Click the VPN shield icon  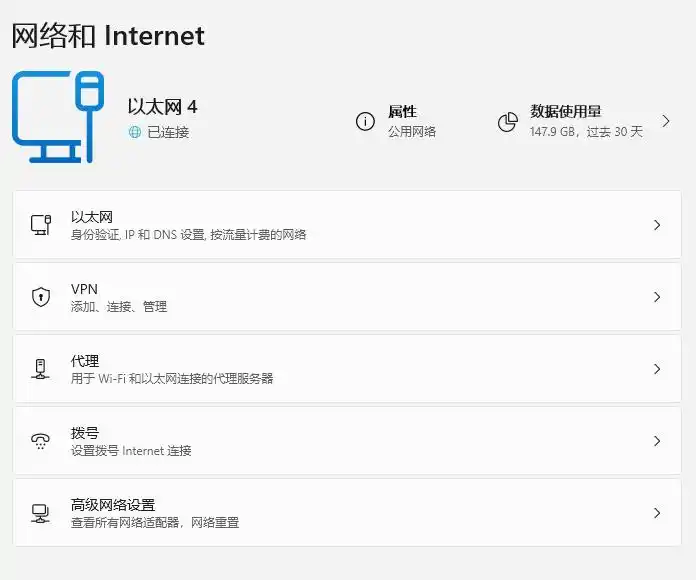(x=41, y=297)
